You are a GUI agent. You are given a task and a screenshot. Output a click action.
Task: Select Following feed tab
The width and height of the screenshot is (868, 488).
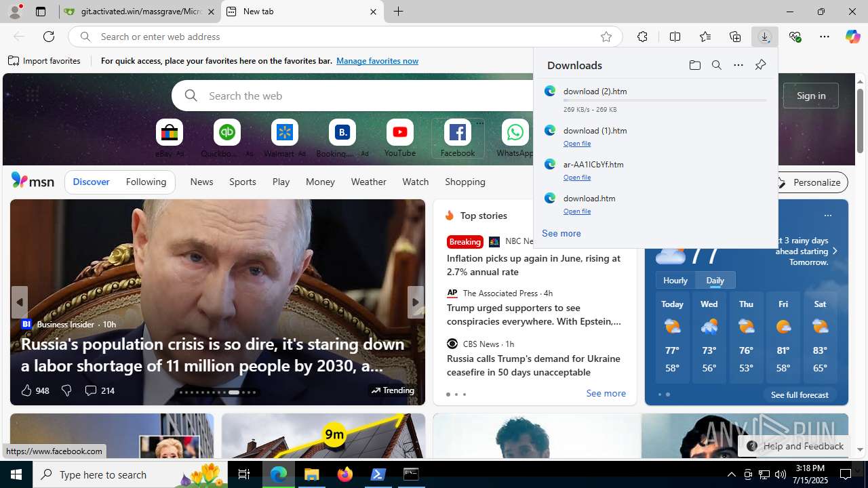[146, 182]
